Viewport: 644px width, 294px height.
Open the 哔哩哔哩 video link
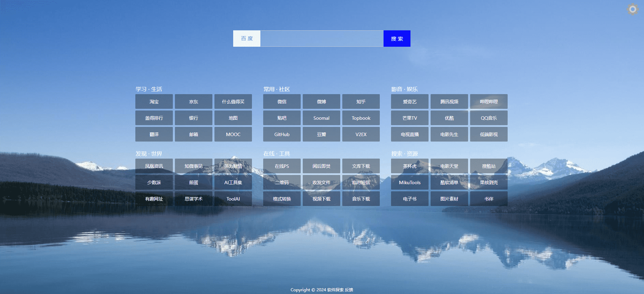pyautogui.click(x=489, y=102)
